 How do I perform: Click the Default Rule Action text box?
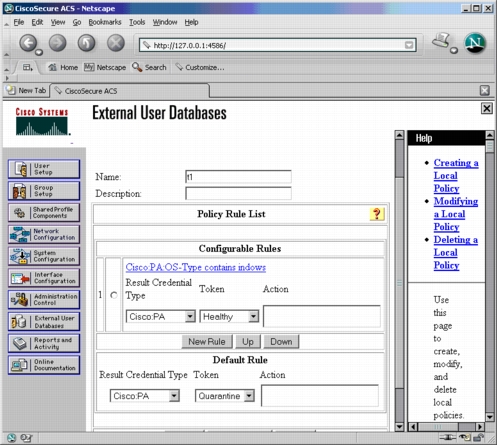320,396
